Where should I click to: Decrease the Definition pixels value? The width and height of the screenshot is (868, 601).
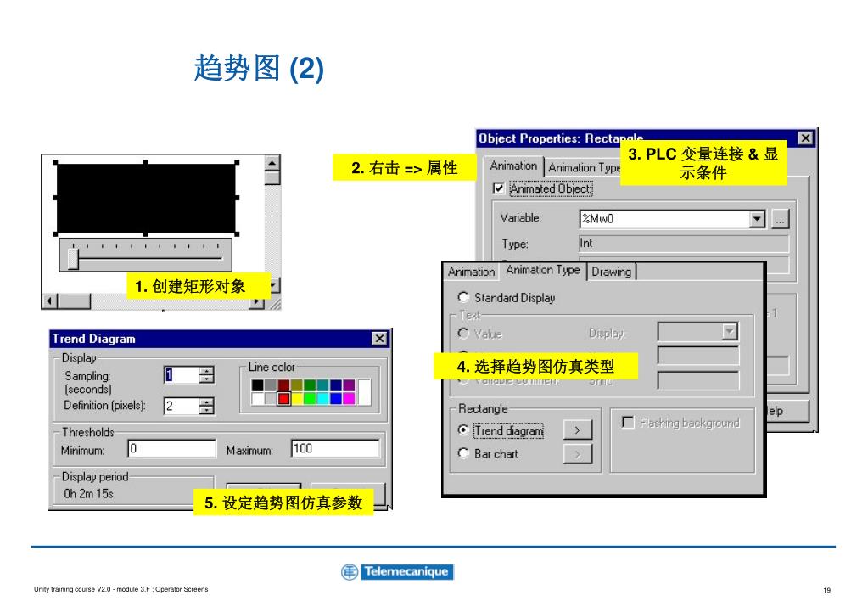(206, 410)
